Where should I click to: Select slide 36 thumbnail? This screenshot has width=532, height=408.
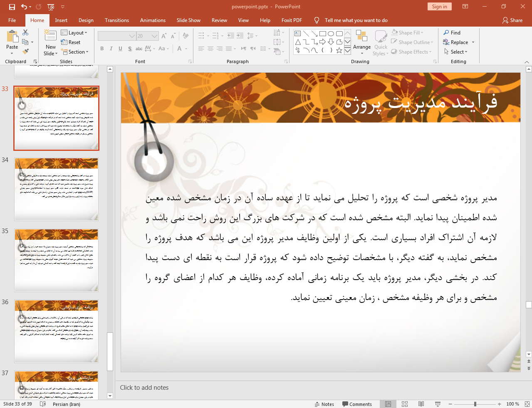point(57,331)
